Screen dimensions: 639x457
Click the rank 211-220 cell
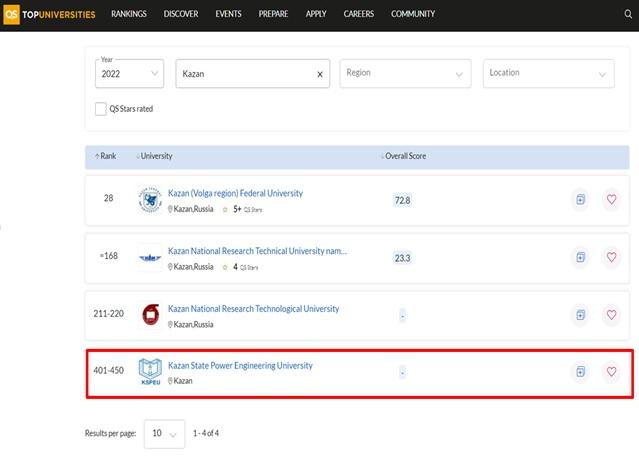point(108,314)
